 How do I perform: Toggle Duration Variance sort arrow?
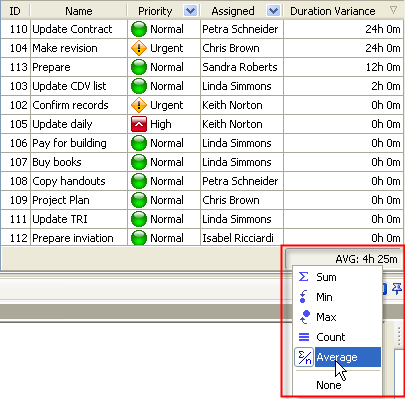point(393,10)
